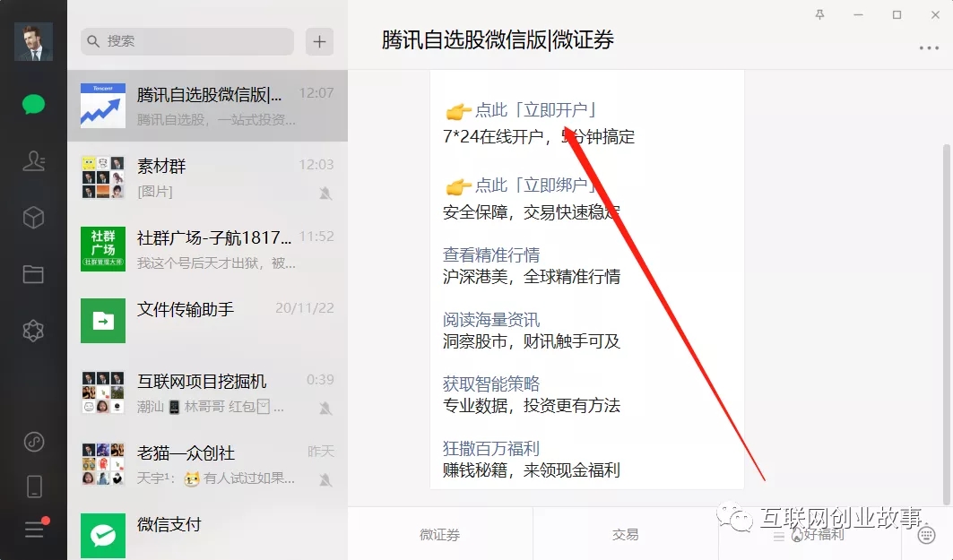Open the Chats icon in sidebar

tap(33, 104)
